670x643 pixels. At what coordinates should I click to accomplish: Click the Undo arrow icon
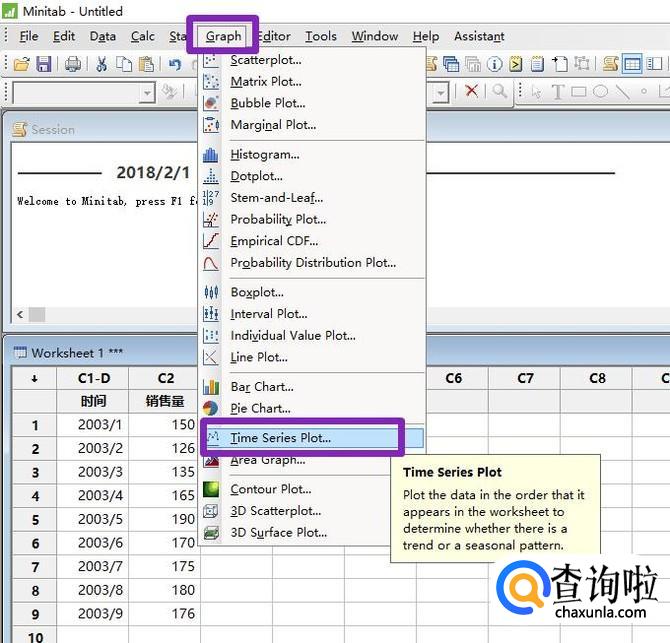174,64
